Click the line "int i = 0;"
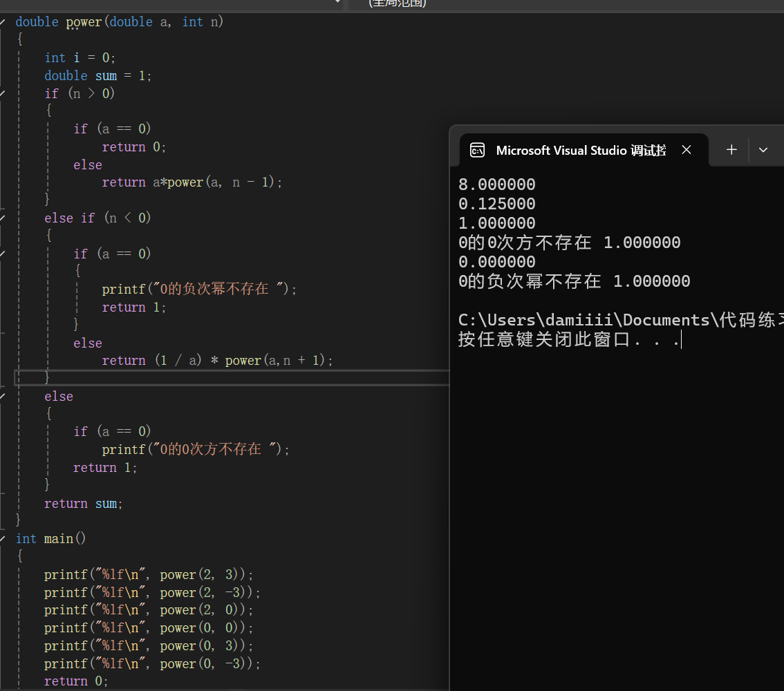Viewport: 784px width, 691px height. pos(80,58)
